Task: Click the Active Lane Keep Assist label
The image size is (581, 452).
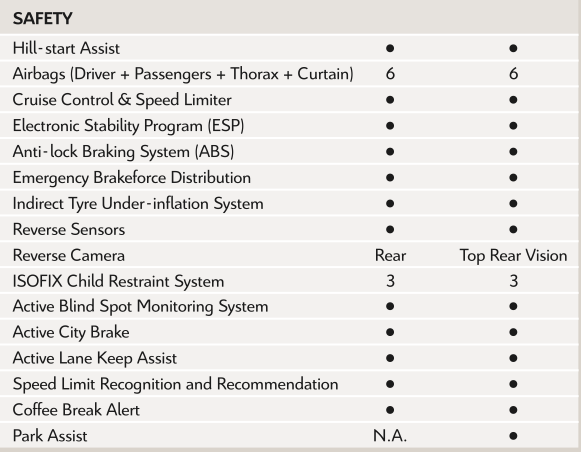Action: (95, 358)
